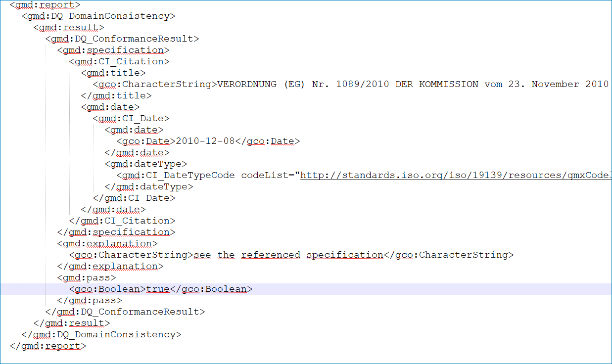Click the closing gmd:specification tag
The height and width of the screenshot is (364, 612).
tap(116, 232)
